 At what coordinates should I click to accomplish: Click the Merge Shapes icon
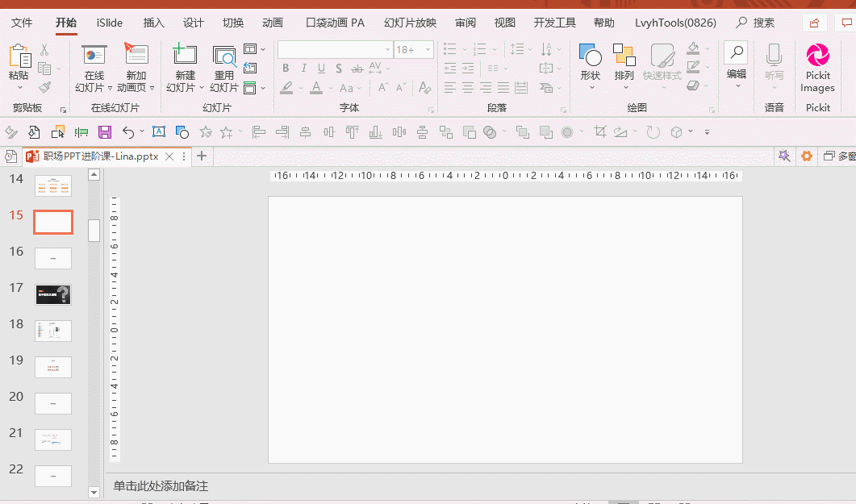coord(491,132)
